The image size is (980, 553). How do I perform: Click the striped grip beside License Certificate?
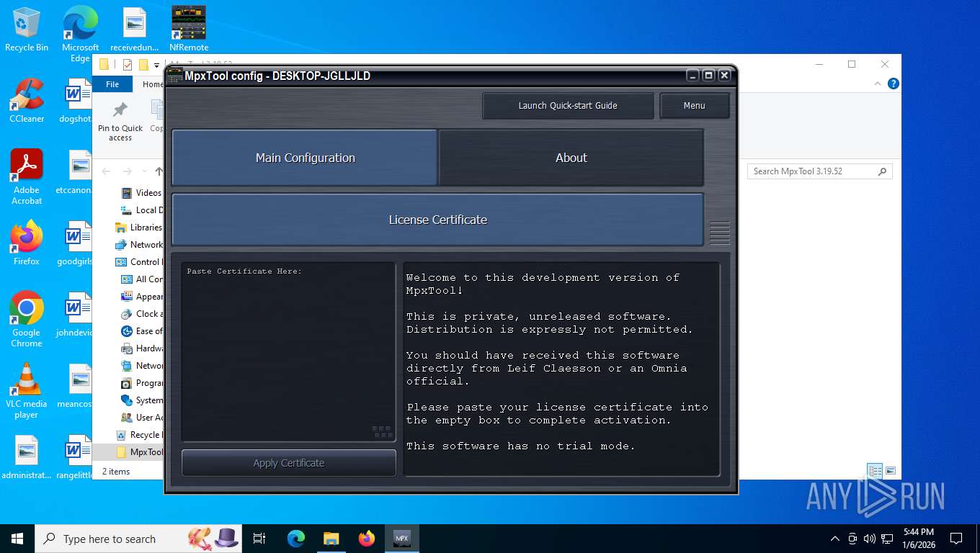point(720,232)
